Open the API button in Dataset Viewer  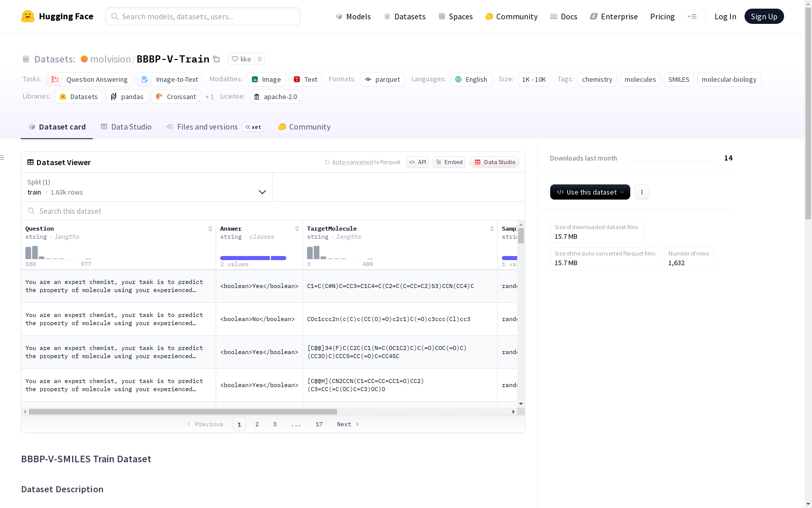[418, 162]
